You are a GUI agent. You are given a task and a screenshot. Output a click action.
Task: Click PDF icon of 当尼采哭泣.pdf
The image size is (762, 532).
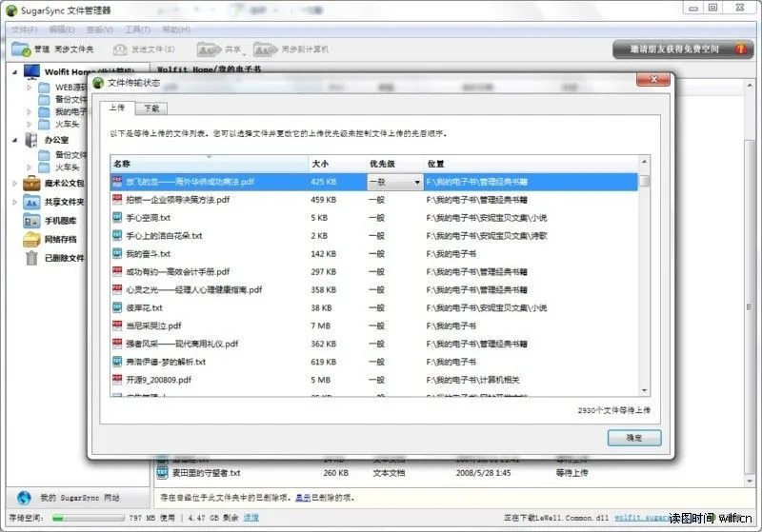(x=117, y=325)
